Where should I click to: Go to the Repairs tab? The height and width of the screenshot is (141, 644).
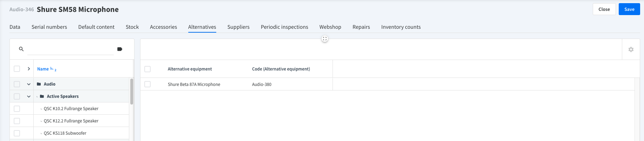coord(361,27)
